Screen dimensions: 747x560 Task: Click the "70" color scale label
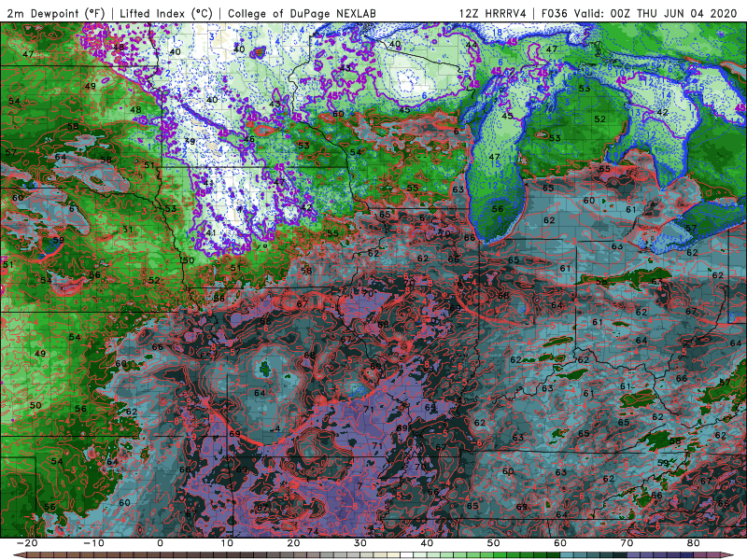(x=627, y=543)
